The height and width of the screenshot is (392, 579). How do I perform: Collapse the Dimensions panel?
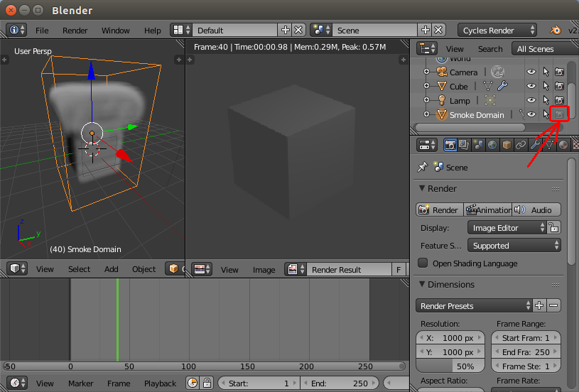(422, 284)
